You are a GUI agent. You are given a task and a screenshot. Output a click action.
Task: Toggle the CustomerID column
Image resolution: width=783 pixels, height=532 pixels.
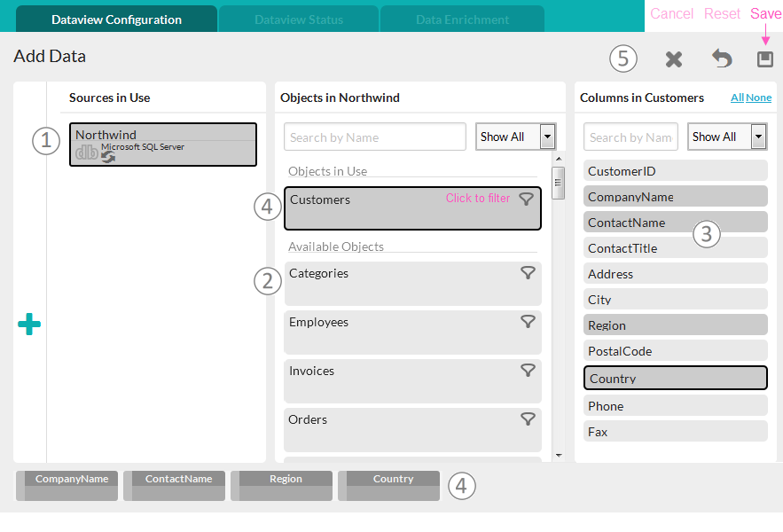coord(675,170)
